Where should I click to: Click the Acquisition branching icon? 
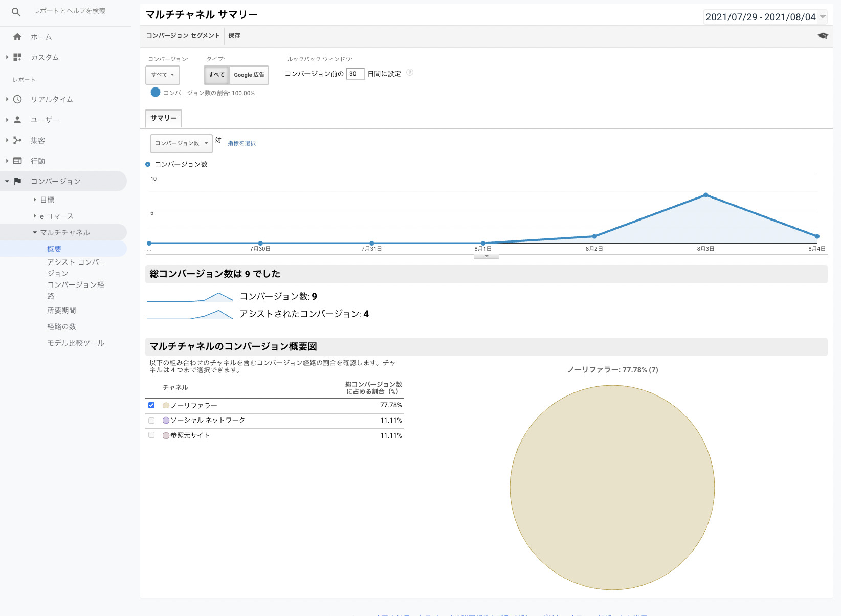[x=17, y=140]
